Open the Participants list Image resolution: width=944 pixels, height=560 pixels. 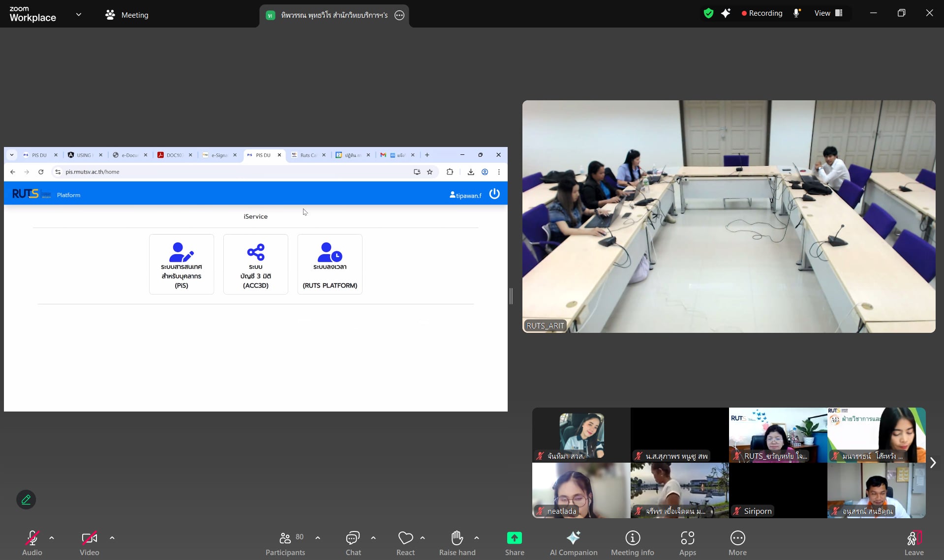click(285, 538)
